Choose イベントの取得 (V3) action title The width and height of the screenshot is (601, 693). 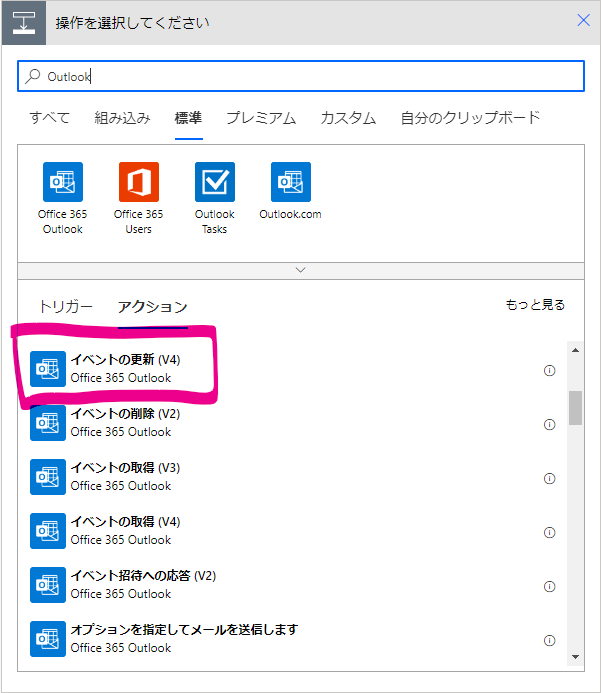click(126, 468)
